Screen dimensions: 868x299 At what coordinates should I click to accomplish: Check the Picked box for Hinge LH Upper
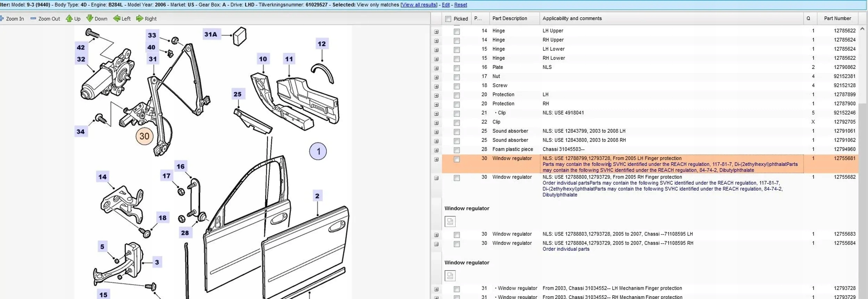point(457,32)
